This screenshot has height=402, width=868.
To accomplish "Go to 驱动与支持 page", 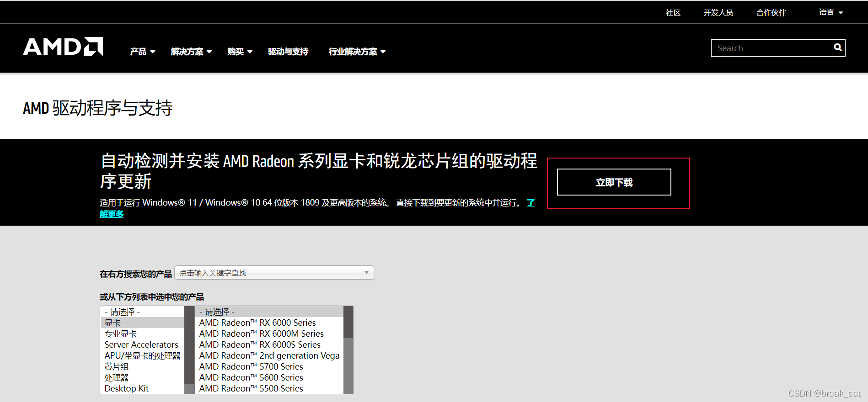I will (x=288, y=52).
